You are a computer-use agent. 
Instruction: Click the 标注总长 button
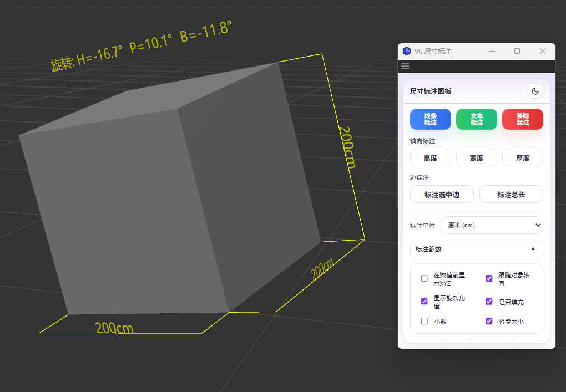click(511, 195)
